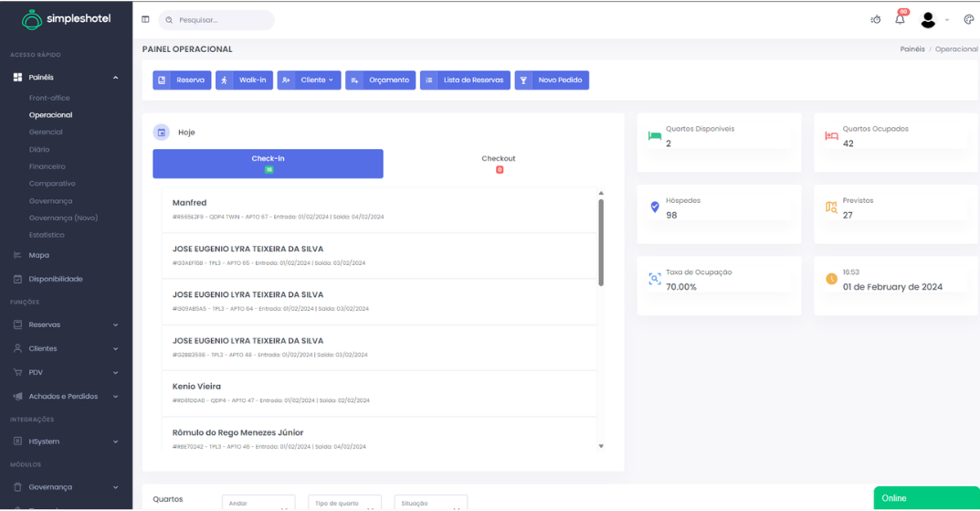Open the Andar filter dropdown
980x511 pixels.
coord(259,504)
